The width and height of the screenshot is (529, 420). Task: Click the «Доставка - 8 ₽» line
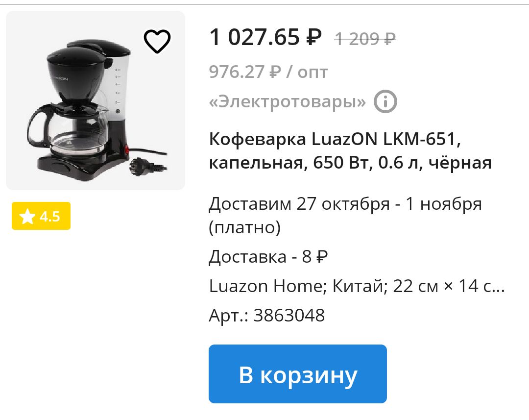coord(268,257)
